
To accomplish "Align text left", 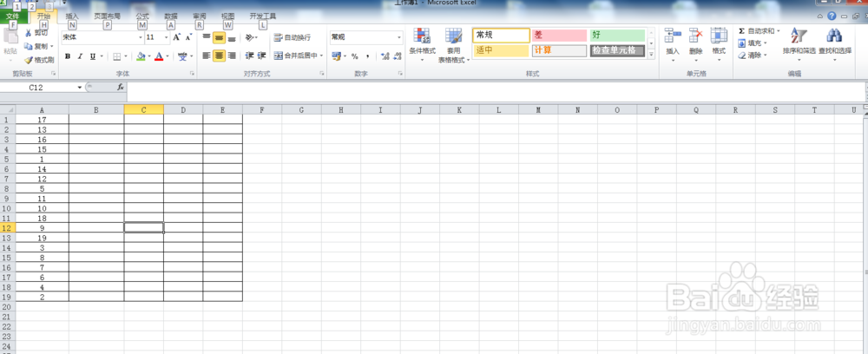I will [x=207, y=56].
